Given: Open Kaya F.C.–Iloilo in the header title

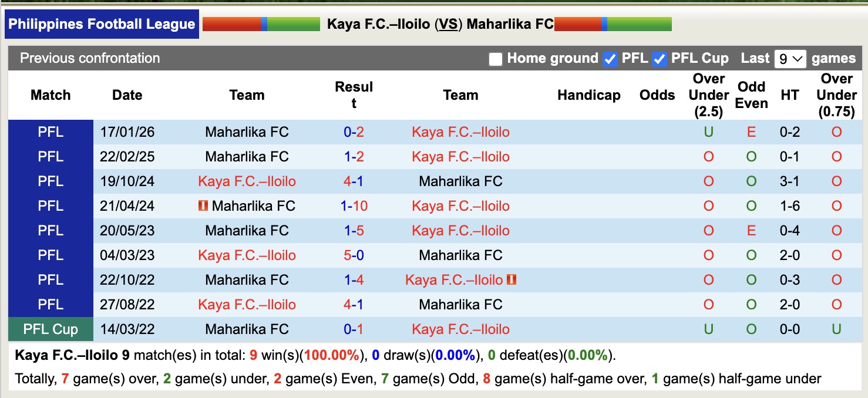Looking at the screenshot, I should point(378,24).
